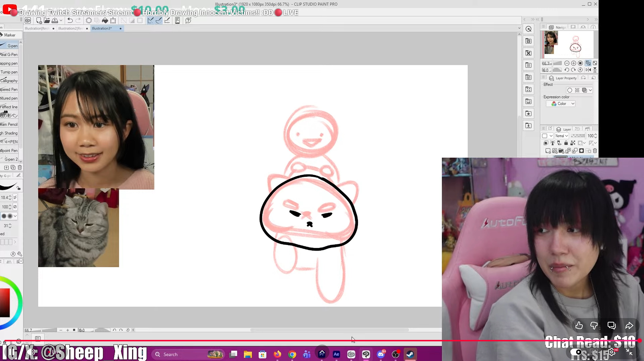Toggle the Snap to ruler icon
This screenshot has height=361, width=644.
tap(150, 20)
